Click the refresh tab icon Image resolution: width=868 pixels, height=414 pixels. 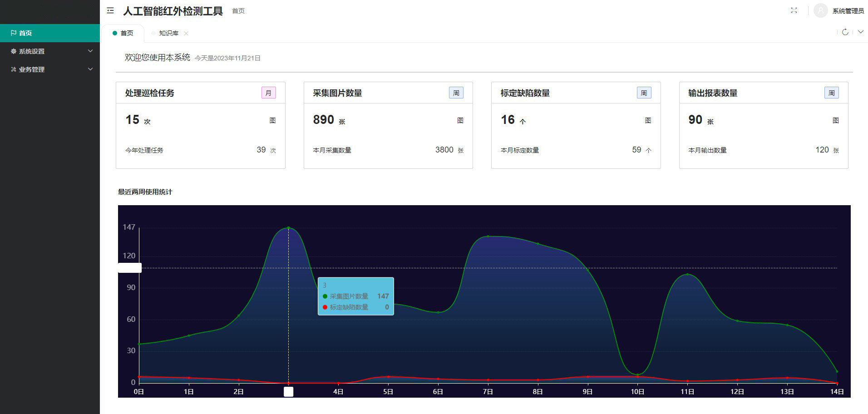(845, 32)
